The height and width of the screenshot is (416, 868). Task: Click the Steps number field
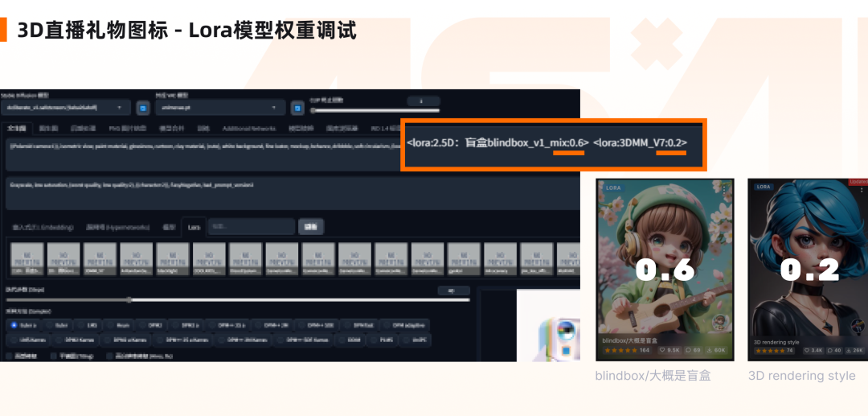pyautogui.click(x=453, y=290)
